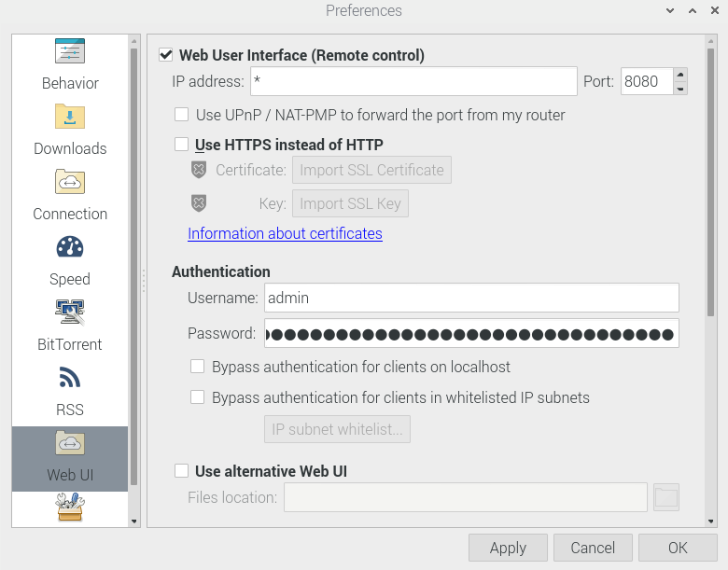Click the Web UI label in sidebar
The width and height of the screenshot is (728, 570).
click(70, 475)
